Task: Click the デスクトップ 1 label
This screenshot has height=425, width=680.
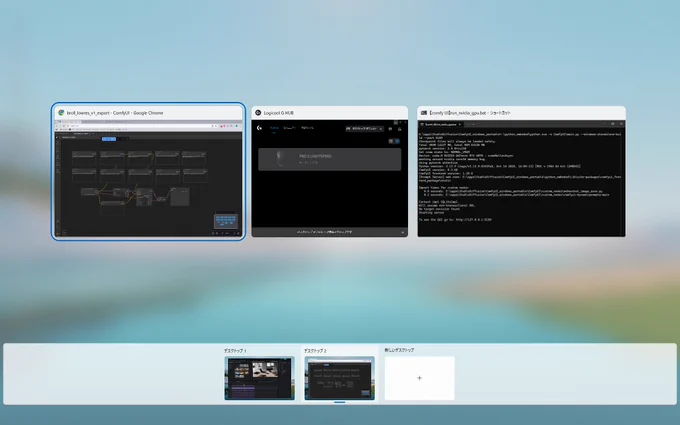Action: coord(235,350)
